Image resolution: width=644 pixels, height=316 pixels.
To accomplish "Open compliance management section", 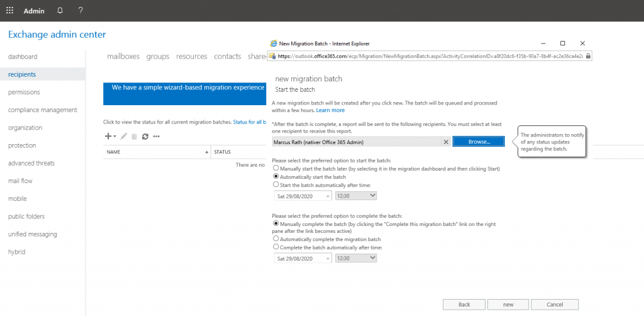I will 42,110.
